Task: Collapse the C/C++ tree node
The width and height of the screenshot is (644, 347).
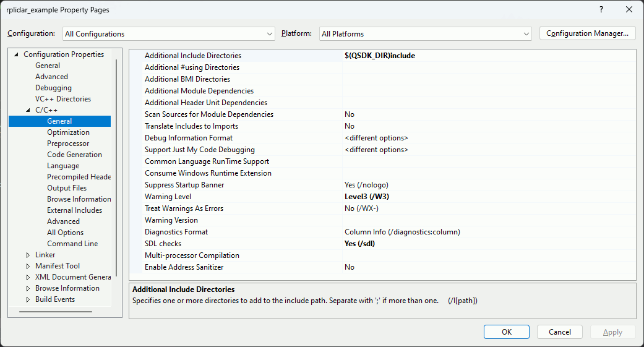Action: pos(28,110)
